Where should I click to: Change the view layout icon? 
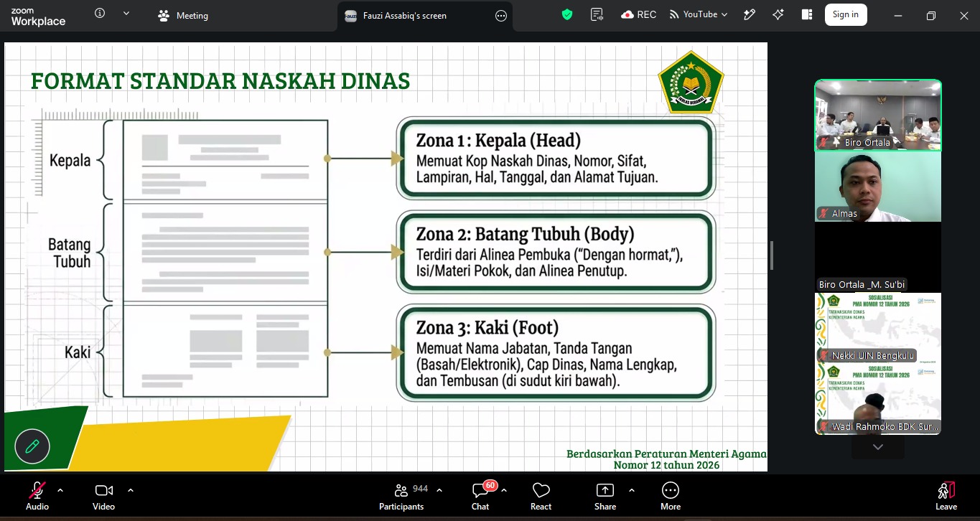(x=807, y=14)
